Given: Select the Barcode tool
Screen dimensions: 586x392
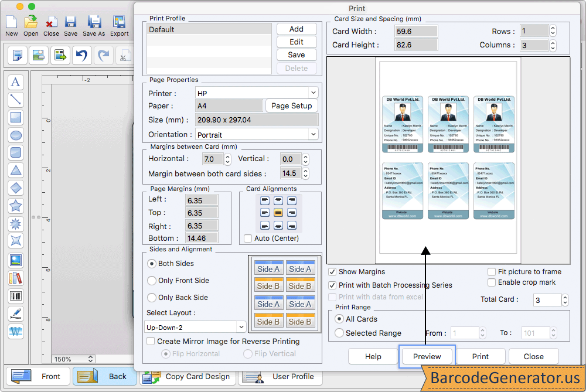Looking at the screenshot, I should pos(16,296).
